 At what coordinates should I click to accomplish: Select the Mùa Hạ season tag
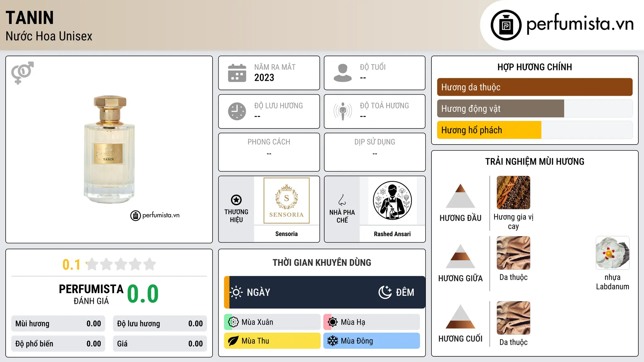tap(372, 322)
